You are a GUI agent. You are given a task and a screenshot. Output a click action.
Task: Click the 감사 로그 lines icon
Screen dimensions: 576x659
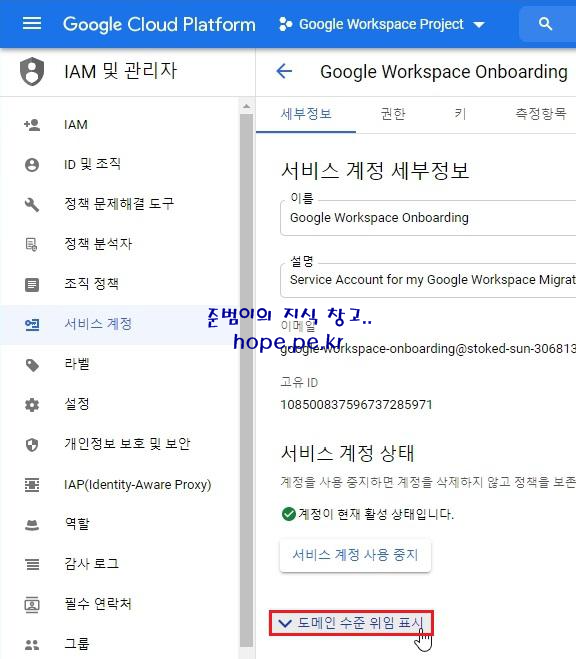coord(32,564)
